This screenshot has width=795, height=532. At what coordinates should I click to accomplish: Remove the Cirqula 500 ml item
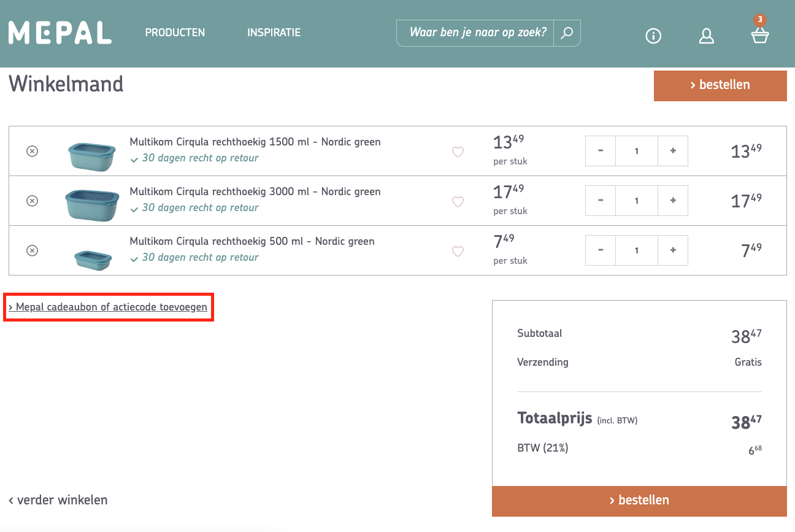point(33,250)
